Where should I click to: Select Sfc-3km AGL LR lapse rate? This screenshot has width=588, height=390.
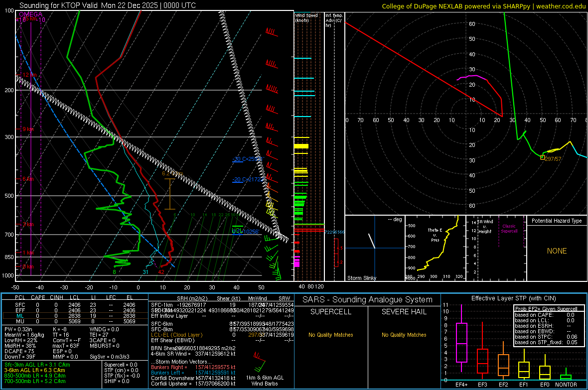tap(37, 365)
